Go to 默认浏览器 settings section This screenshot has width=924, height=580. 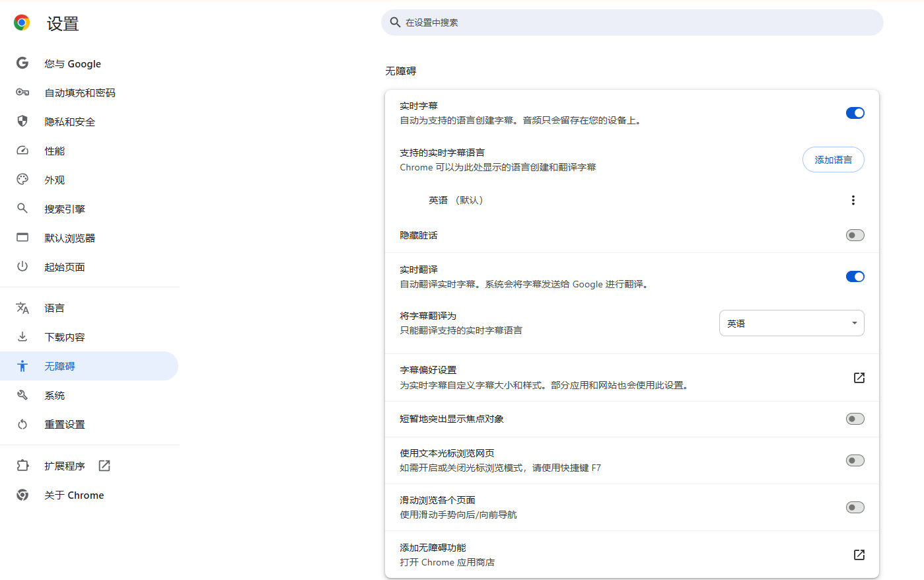(89, 238)
